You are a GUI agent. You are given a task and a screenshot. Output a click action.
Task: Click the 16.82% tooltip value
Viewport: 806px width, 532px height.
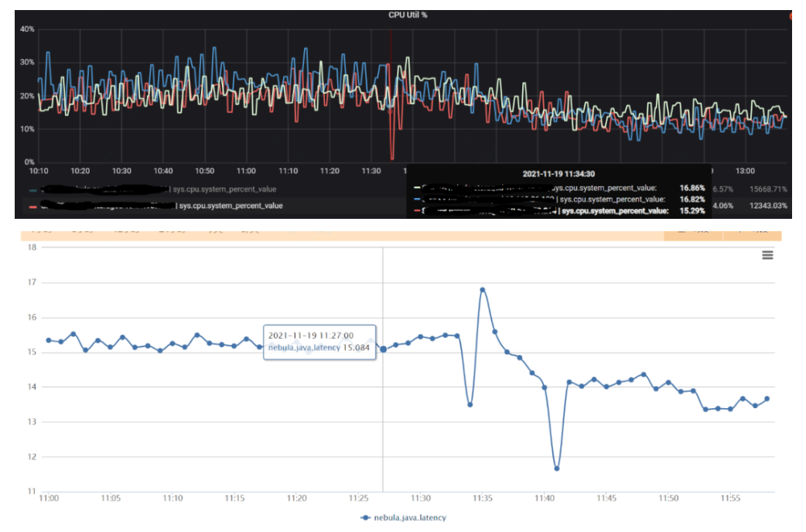pyautogui.click(x=692, y=199)
